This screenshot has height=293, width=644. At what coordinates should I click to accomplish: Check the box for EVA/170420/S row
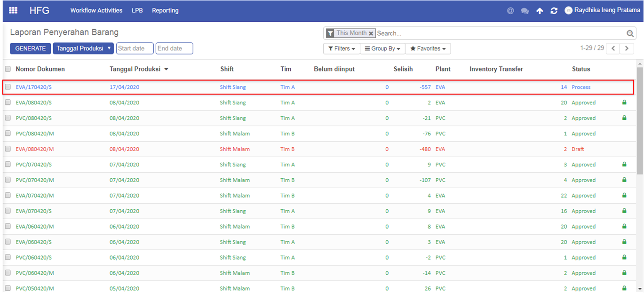tap(8, 87)
